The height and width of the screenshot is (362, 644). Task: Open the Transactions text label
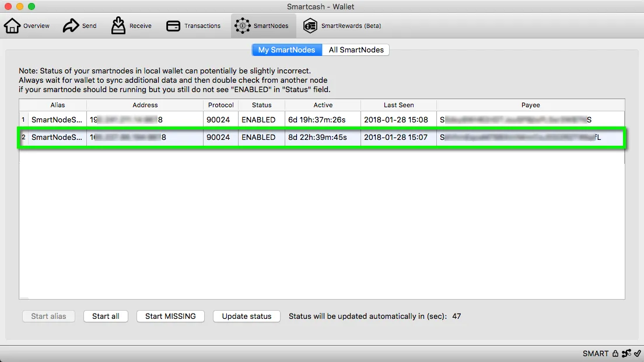(202, 26)
